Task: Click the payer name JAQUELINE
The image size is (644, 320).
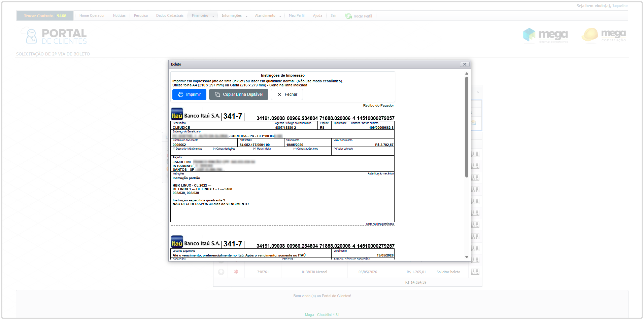Action: pos(182,162)
